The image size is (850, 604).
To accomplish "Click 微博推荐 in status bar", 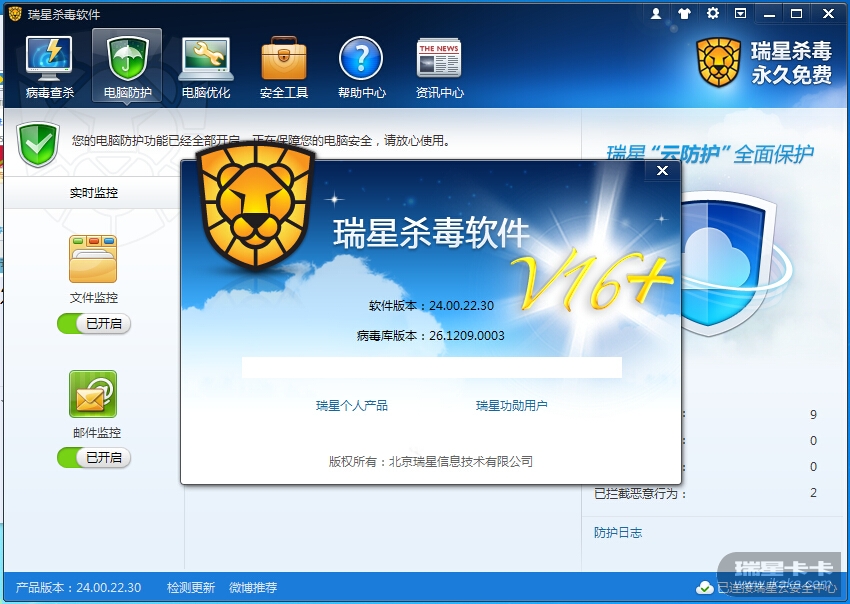I will click(x=253, y=588).
